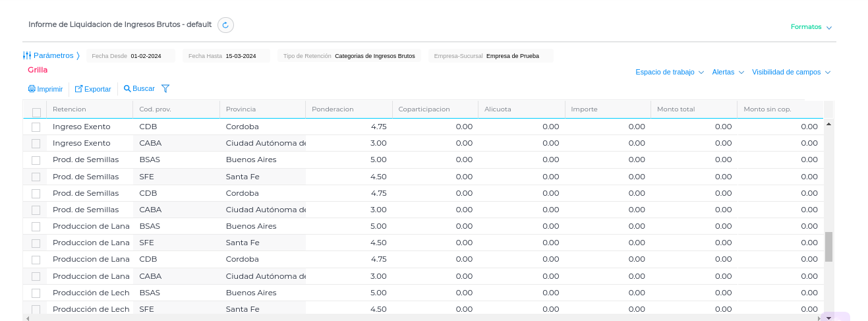Check the Ingreso Exento CABA row checkbox
The width and height of the screenshot is (868, 321).
tap(36, 144)
